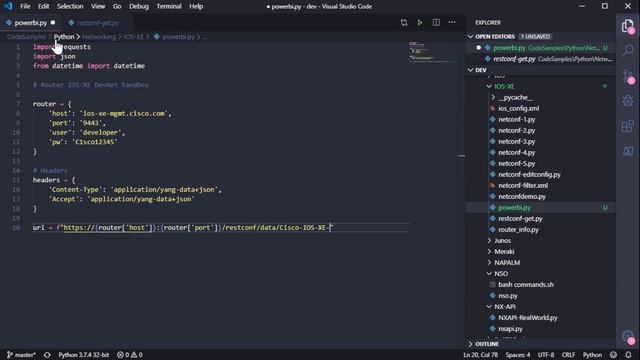The height and width of the screenshot is (360, 640).
Task: Open the Explorer view in activity bar
Action: pos(627,27)
